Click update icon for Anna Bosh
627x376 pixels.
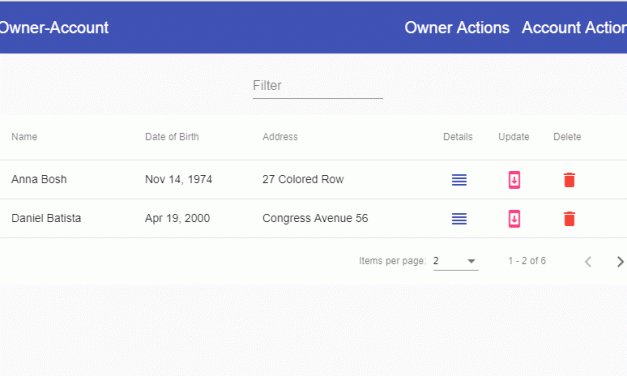coord(514,180)
